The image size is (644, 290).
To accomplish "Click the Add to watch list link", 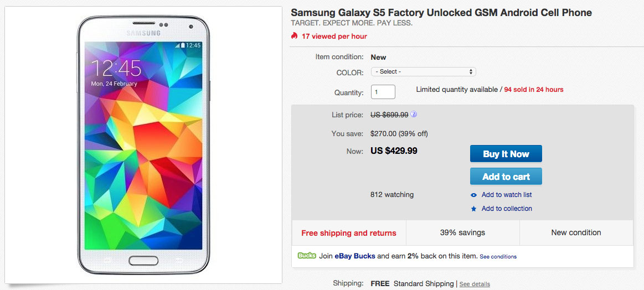I will [x=507, y=195].
